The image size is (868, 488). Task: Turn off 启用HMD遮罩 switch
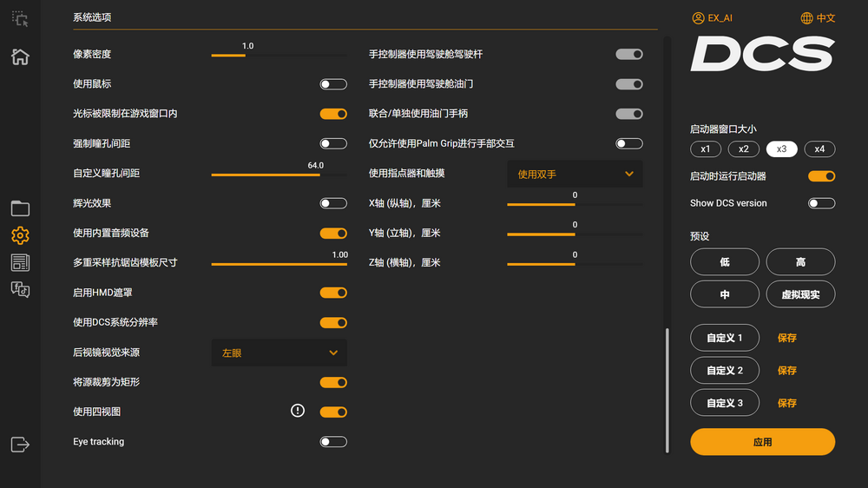(x=333, y=293)
